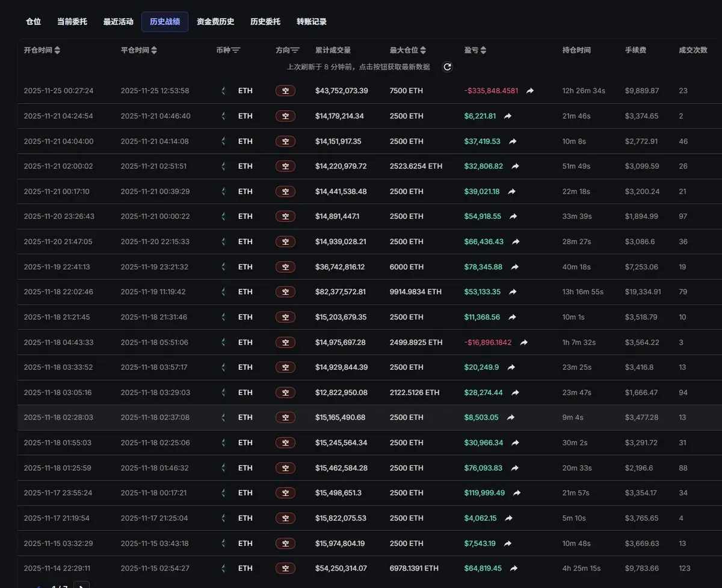
Task: Open the 币种 filter
Action: (x=236, y=51)
